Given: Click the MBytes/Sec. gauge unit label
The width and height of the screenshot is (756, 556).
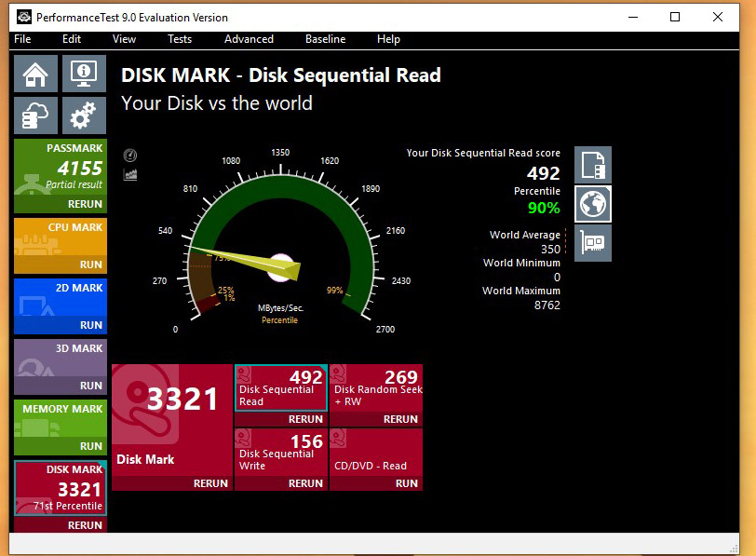Looking at the screenshot, I should [x=280, y=308].
